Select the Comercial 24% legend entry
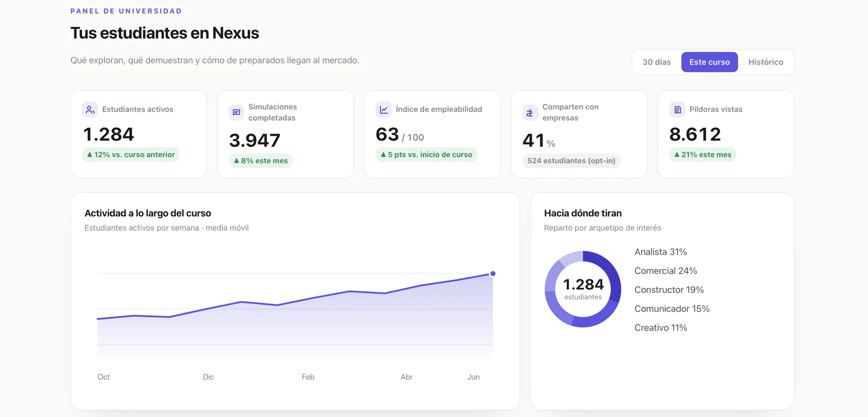This screenshot has width=868, height=417. 666,271
